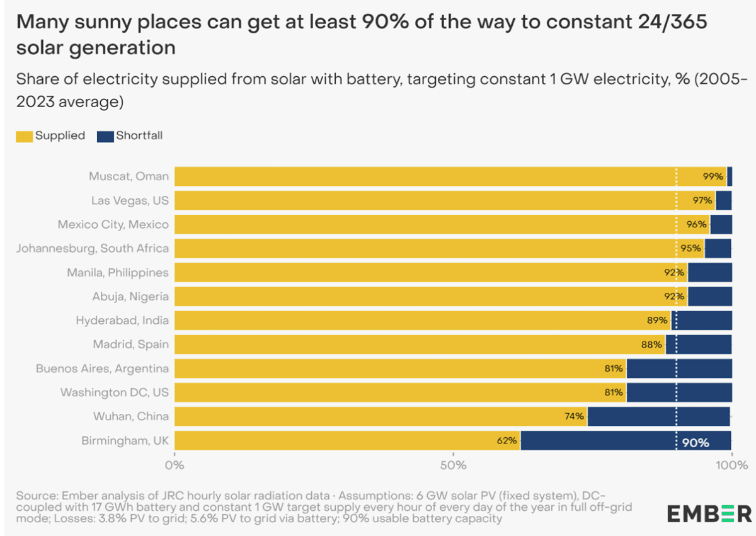Click the Wuhan, China axis label
Screen dimensions: 756x536
pos(130,416)
